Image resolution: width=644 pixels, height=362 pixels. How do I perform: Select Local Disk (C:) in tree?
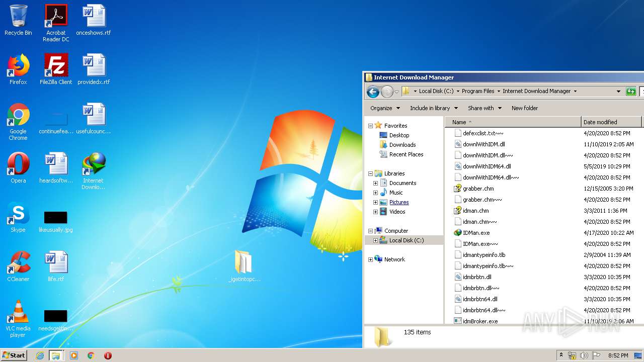[x=407, y=240]
